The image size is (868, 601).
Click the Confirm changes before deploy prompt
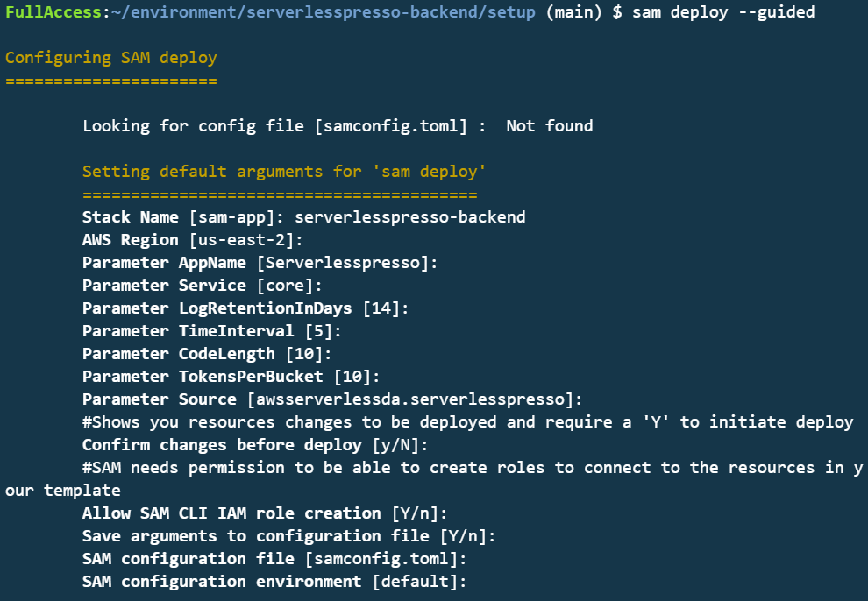click(255, 444)
